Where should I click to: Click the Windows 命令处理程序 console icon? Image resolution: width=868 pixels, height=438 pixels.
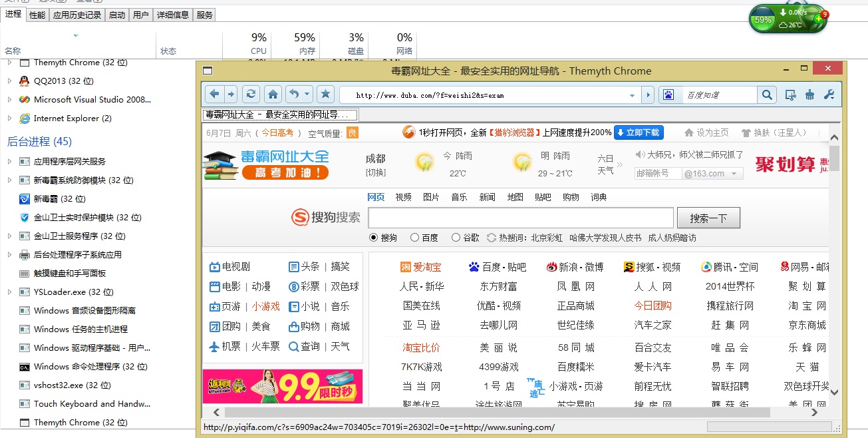(25, 367)
